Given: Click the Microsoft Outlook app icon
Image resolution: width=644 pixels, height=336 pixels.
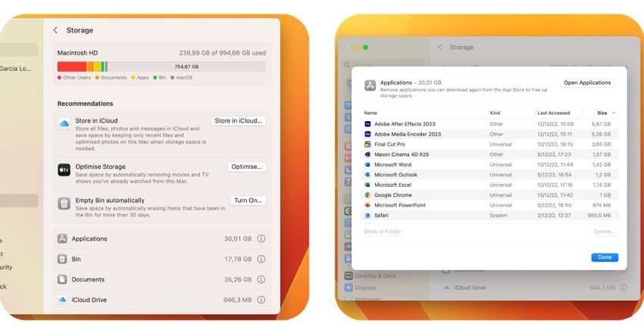Looking at the screenshot, I should (x=367, y=175).
